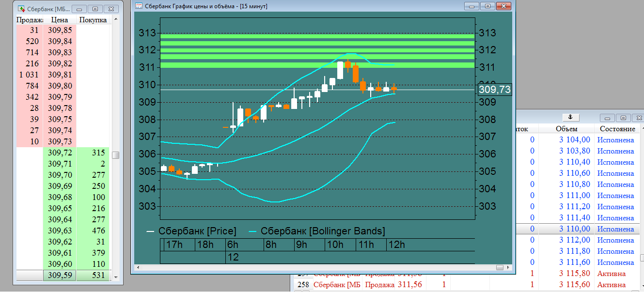
Task: Select ask price 309,84 in order book
Action: click(60, 42)
